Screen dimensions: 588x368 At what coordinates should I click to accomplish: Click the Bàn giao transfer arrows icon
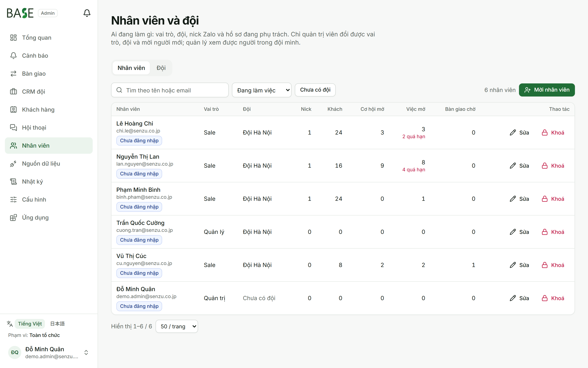tap(13, 74)
